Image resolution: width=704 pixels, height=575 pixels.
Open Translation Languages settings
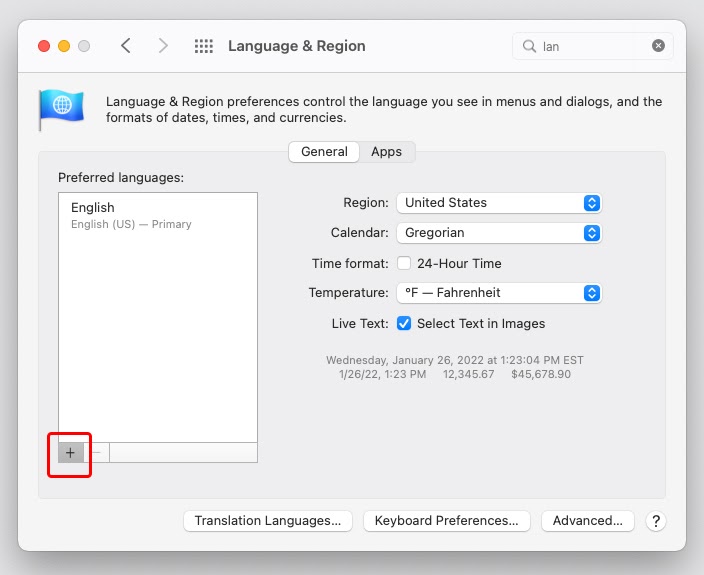[x=268, y=521]
